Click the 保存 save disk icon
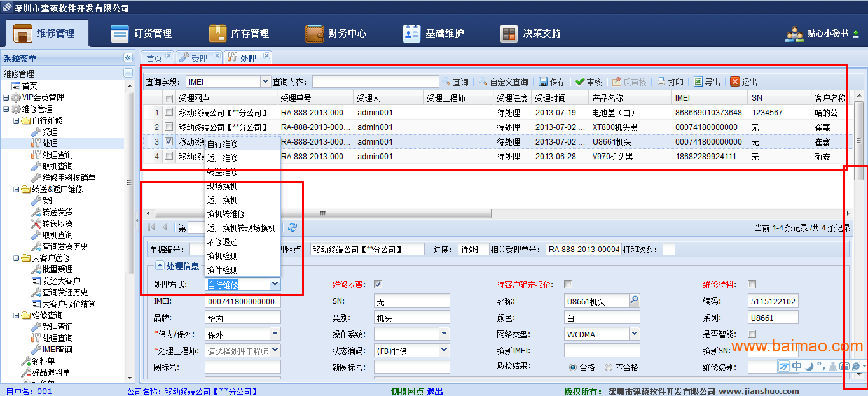The height and width of the screenshot is (396, 868). pos(543,82)
